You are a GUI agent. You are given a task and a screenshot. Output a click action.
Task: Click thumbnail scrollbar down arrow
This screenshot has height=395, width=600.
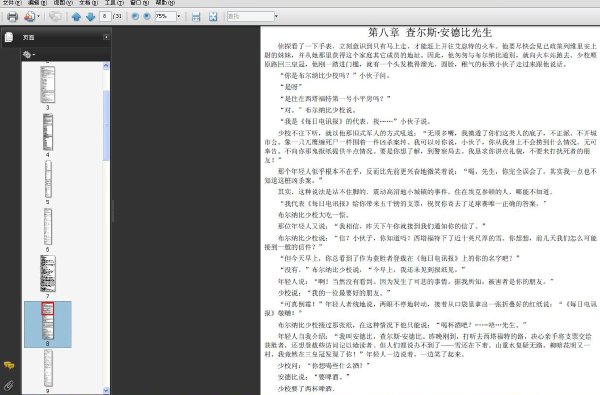pyautogui.click(x=106, y=390)
